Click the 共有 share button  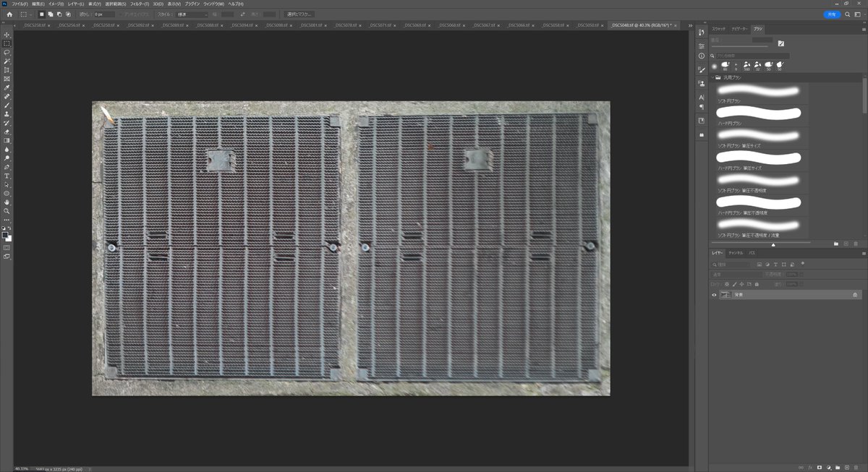coord(831,14)
